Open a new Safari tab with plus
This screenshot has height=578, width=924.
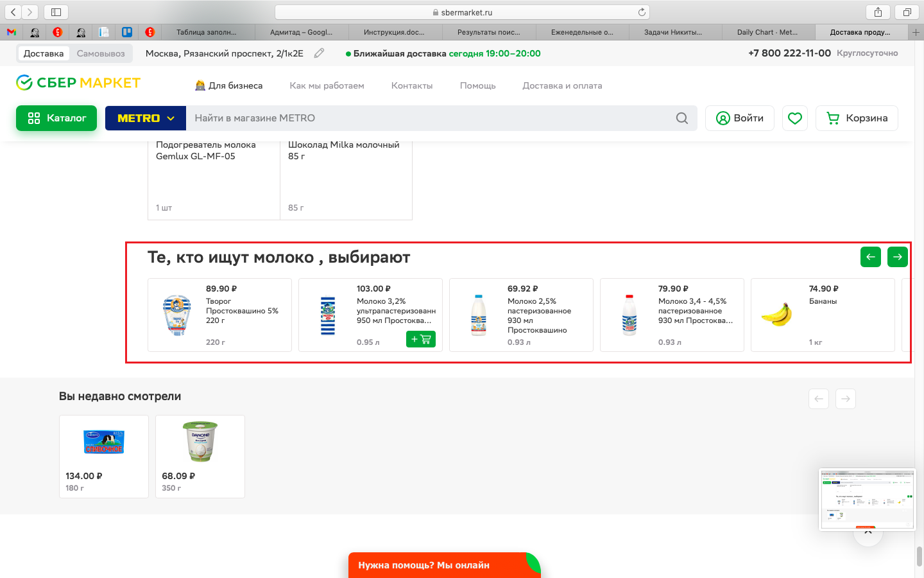(916, 32)
